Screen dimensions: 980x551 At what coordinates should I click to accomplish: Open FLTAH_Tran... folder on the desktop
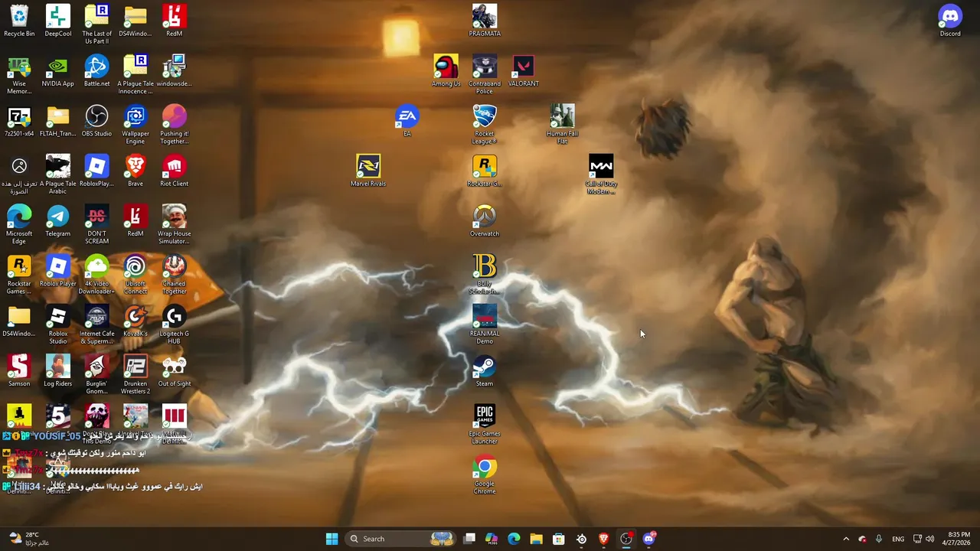click(x=58, y=121)
